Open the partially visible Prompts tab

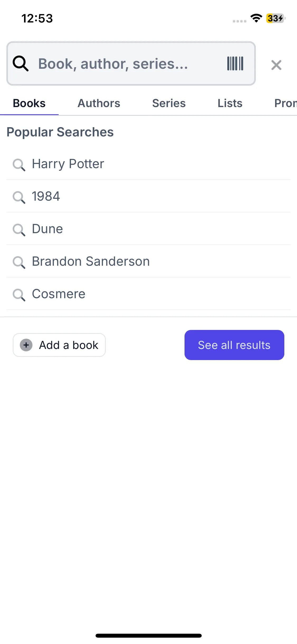(x=285, y=103)
